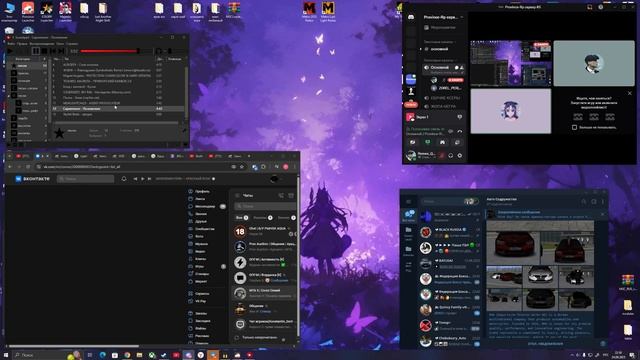Skip to next track in VK header player
Screen dimensions: 640x360
coord(149,179)
